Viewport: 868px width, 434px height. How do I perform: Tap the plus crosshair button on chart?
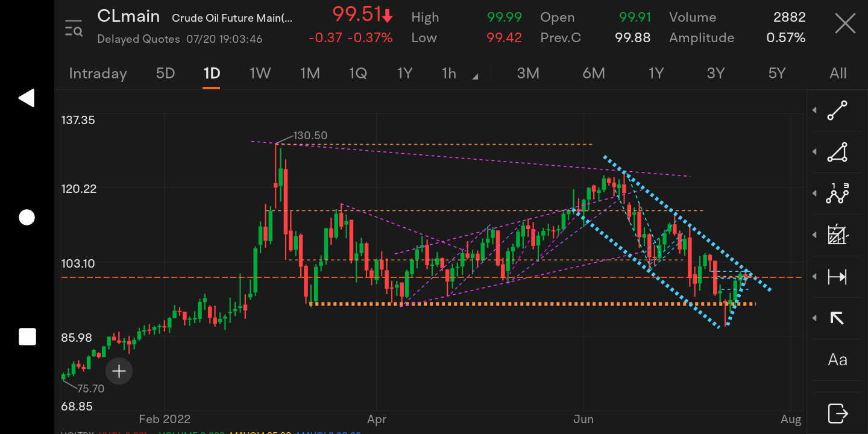119,371
